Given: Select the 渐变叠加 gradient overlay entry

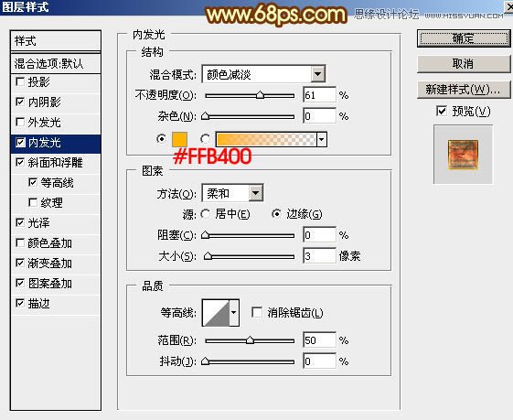Looking at the screenshot, I should pyautogui.click(x=56, y=264).
